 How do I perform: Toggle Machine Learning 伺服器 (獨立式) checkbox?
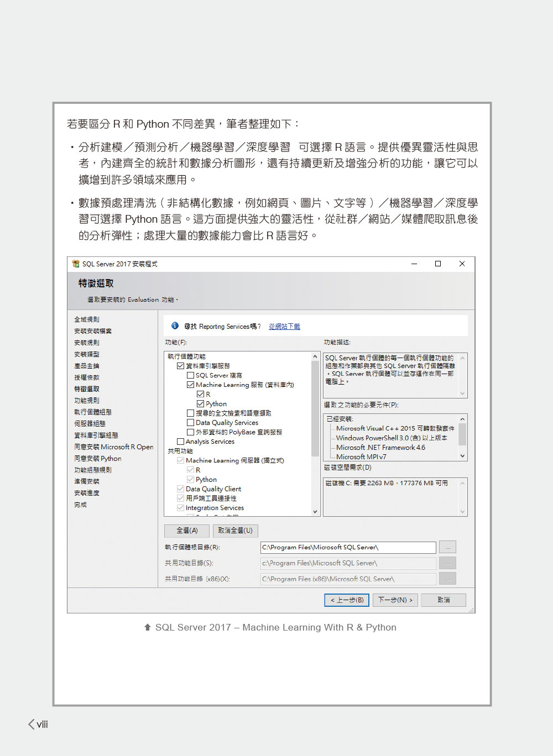(x=180, y=460)
